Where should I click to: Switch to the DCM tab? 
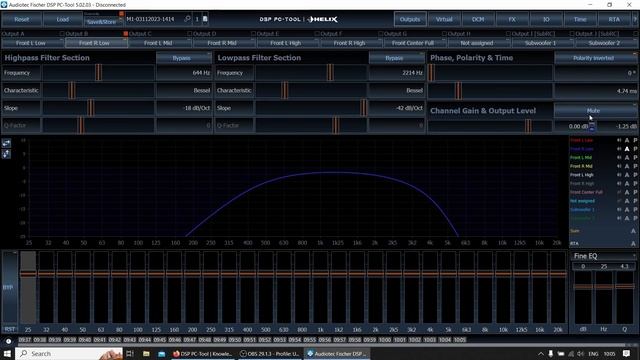click(x=478, y=19)
